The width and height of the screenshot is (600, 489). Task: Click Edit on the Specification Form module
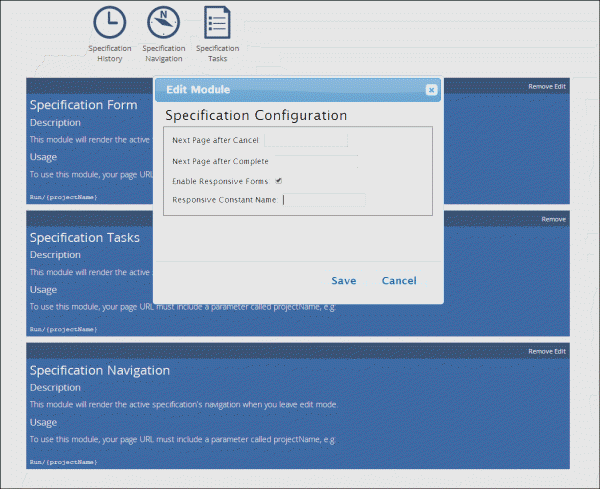(560, 87)
